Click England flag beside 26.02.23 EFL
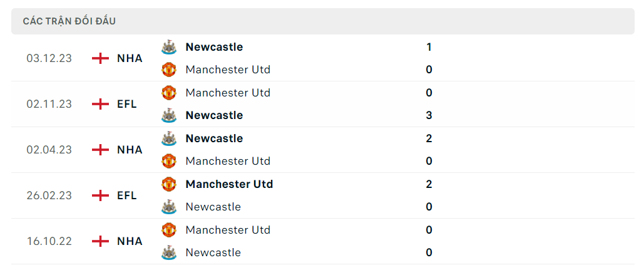This screenshot has height=265, width=644. (100, 195)
